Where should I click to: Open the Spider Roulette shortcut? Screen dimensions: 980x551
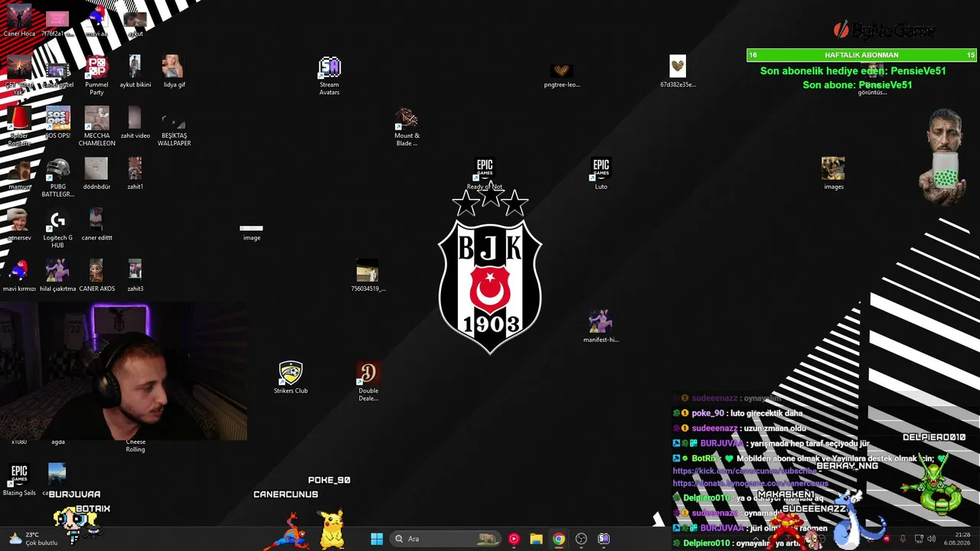tap(19, 127)
